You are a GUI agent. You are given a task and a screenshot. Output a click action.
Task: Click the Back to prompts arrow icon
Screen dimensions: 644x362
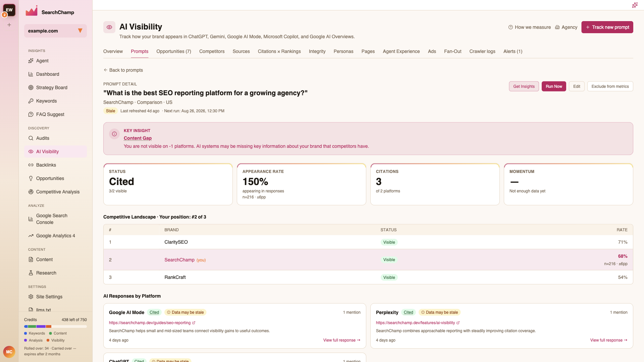(x=106, y=70)
